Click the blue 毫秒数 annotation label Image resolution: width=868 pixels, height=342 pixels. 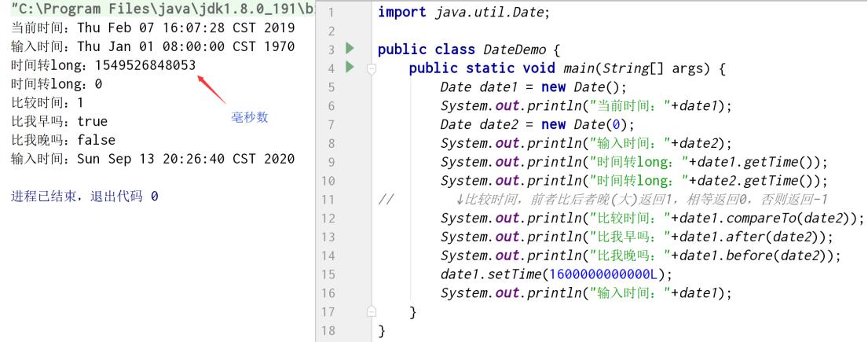pos(250,117)
